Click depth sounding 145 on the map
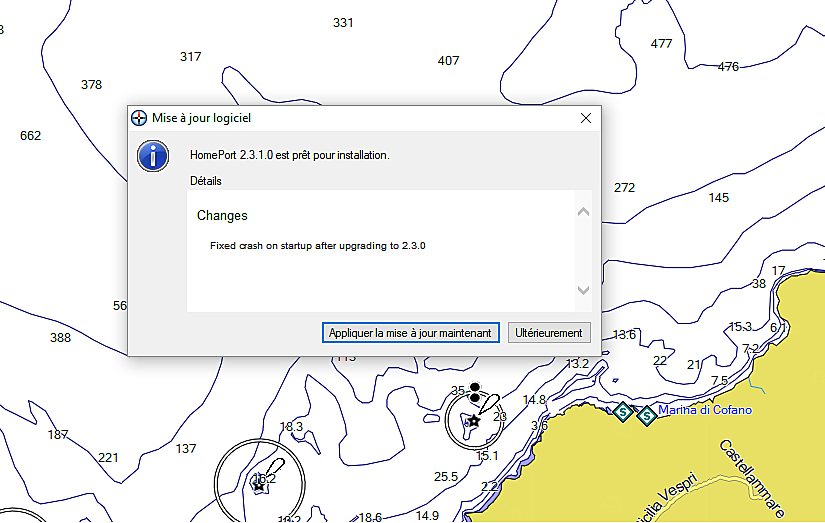Screen dimensions: 825x523 click(x=719, y=198)
